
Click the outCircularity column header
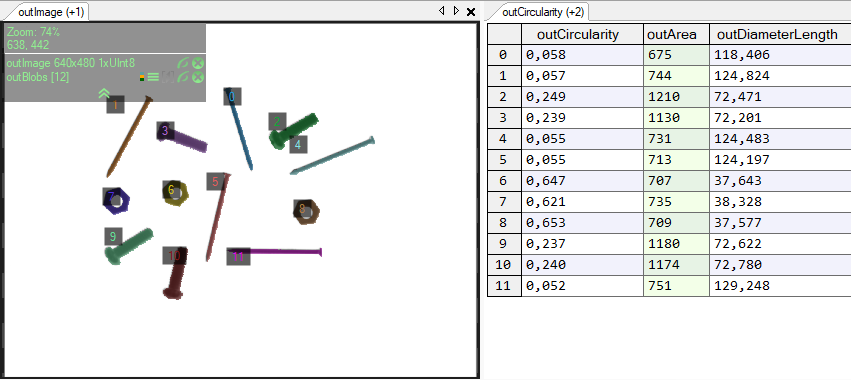(x=582, y=34)
